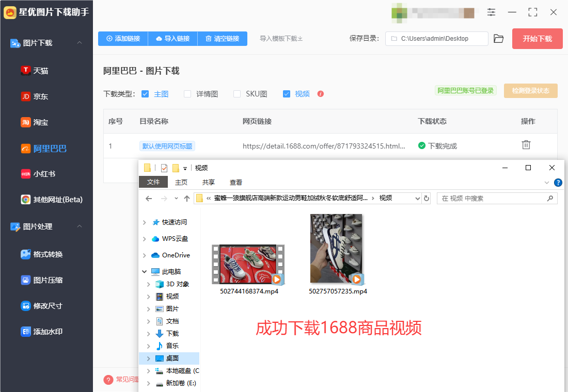The width and height of the screenshot is (568, 392).
Task: Uncheck the 视频 download type
Action: [286, 94]
